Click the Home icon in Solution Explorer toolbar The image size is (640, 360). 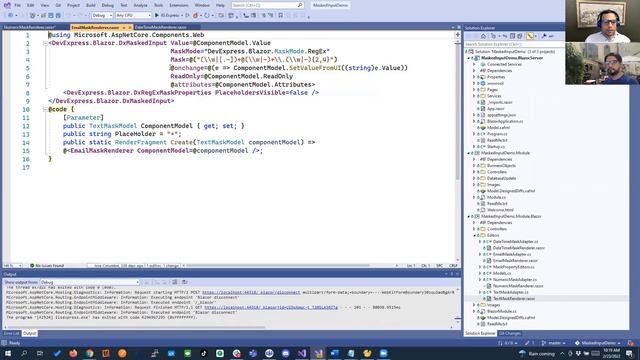[x=483, y=36]
